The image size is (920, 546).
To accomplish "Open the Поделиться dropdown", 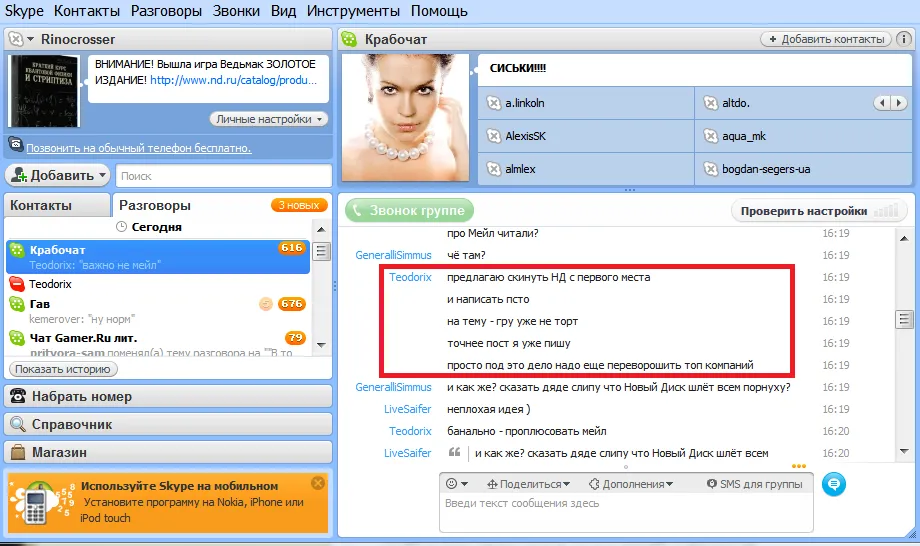I will tap(529, 484).
